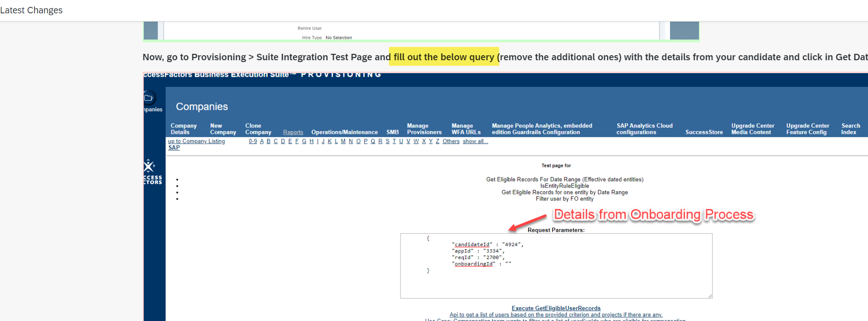
Task: Filter companies by letter Z
Action: (x=438, y=141)
